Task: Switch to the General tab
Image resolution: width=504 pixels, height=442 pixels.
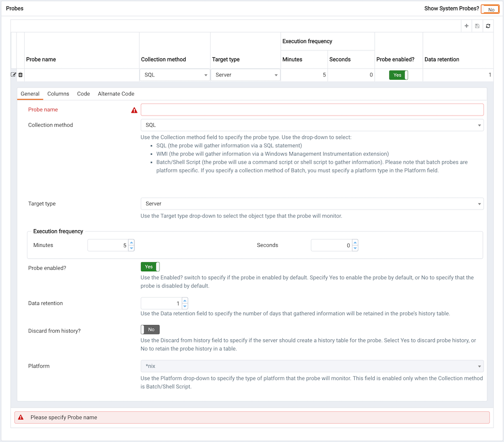Action: 30,94
